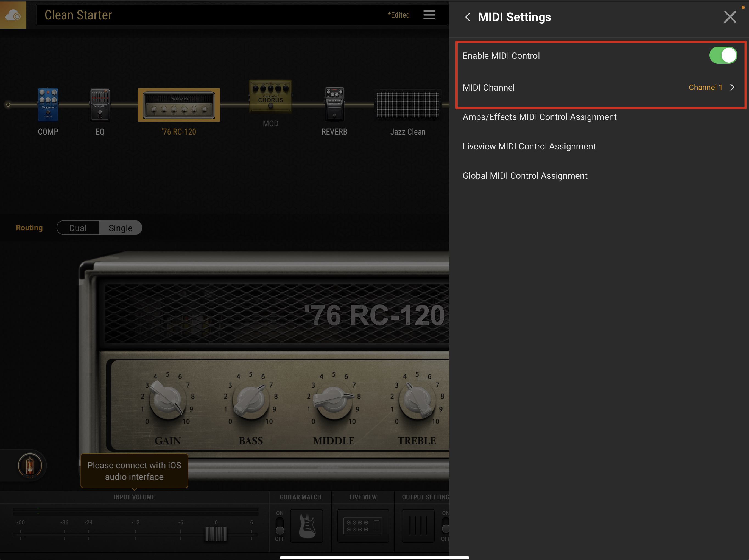The image size is (749, 560).
Task: Open the EQ pedal in the signal chain
Action: [x=100, y=105]
